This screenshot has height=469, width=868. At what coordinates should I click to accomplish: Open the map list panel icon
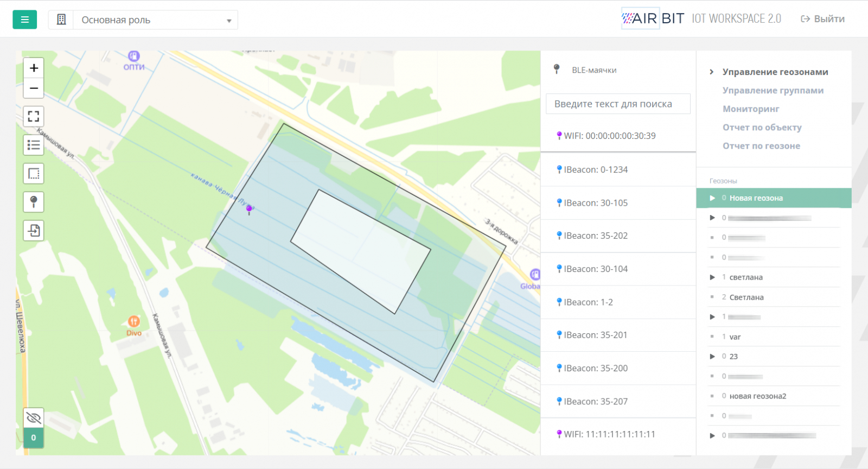pos(34,145)
